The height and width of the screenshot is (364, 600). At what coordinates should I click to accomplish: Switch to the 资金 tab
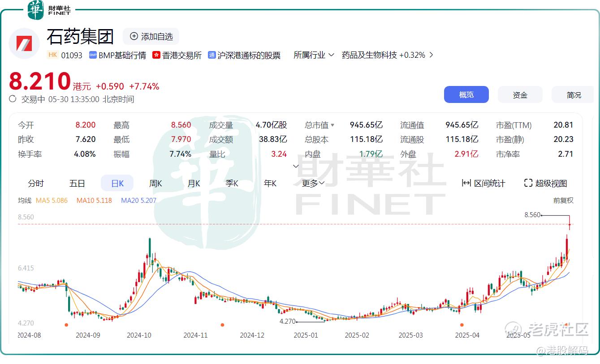tap(520, 95)
